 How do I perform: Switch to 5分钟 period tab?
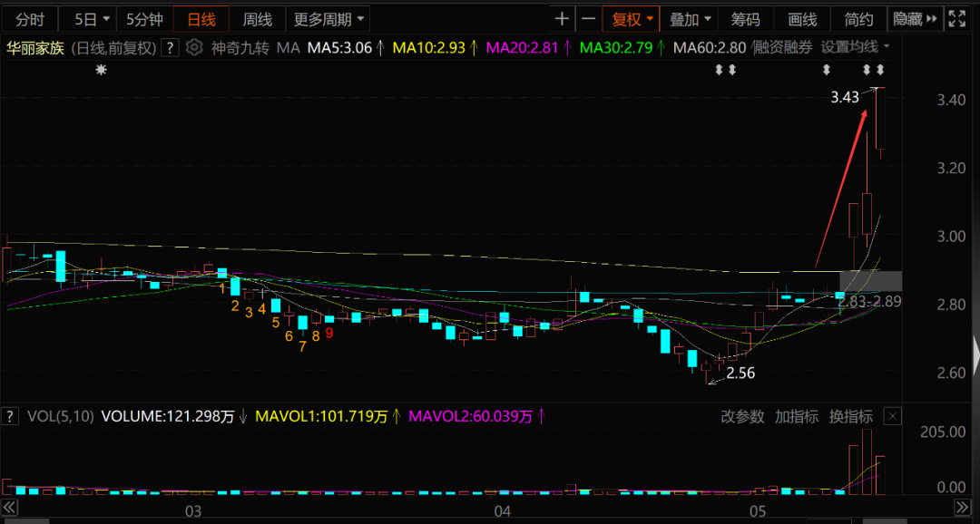coord(144,19)
